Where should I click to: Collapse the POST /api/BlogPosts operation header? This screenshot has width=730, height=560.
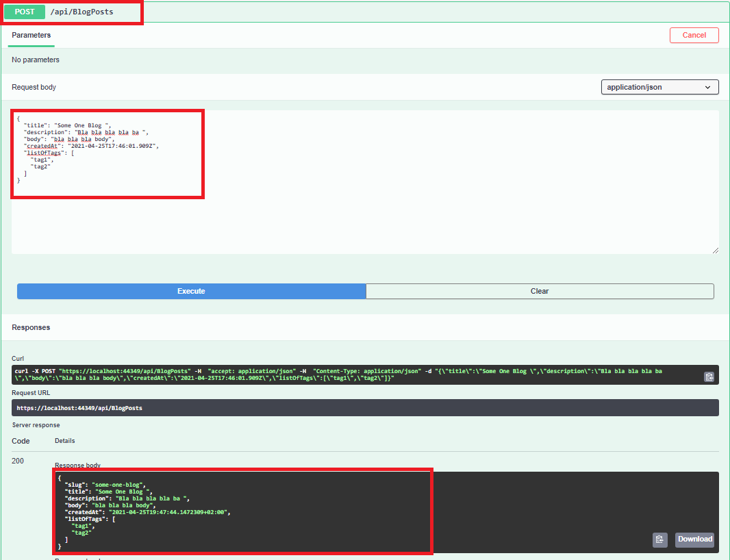[x=365, y=12]
